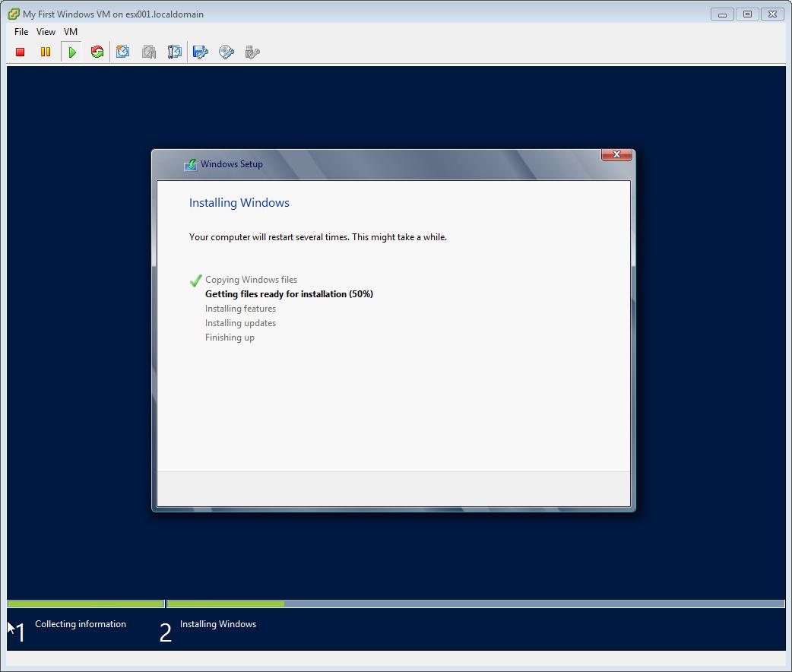
Task: Click the greyed Revert to snapshot icon
Action: tap(149, 52)
